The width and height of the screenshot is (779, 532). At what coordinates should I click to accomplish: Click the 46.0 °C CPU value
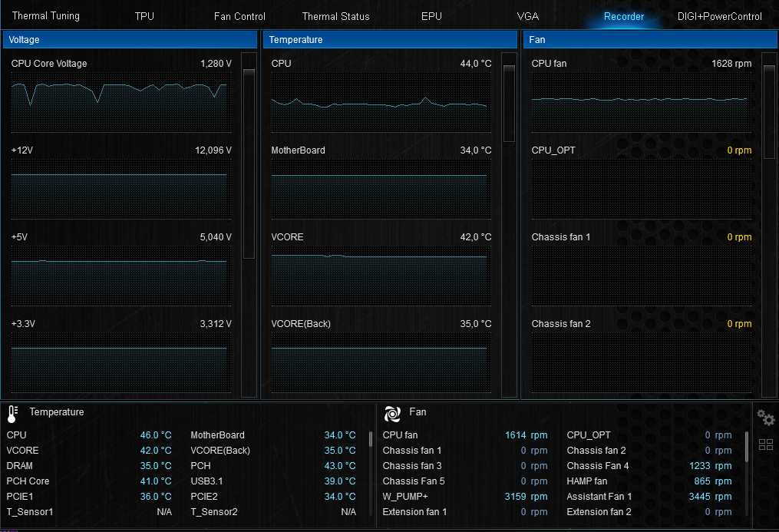click(156, 435)
